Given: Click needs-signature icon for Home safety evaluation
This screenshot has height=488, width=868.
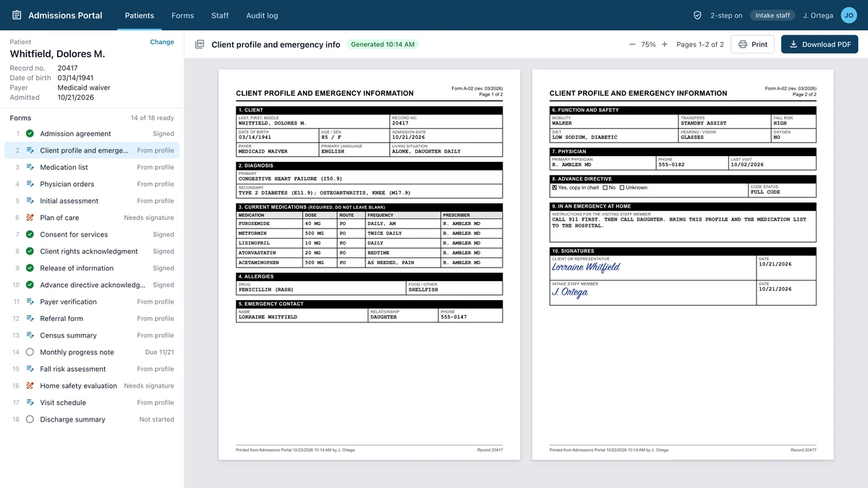Looking at the screenshot, I should tap(30, 385).
